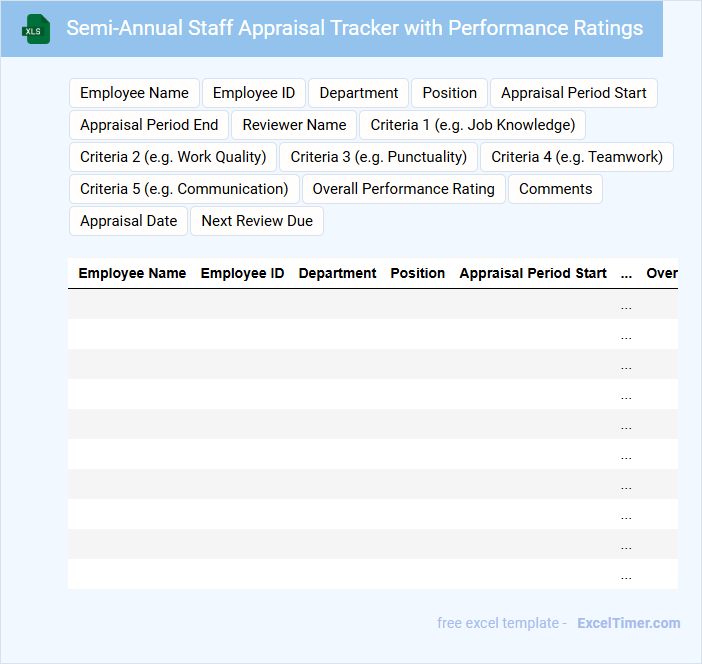Choose Criteria 5 Communication tag
Viewport: 702px width, 664px height.
pos(184,189)
